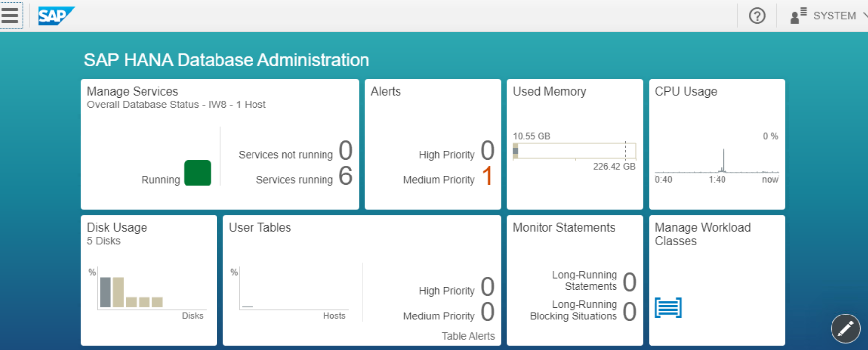Click the User Tables High Priority count

pyautogui.click(x=487, y=286)
